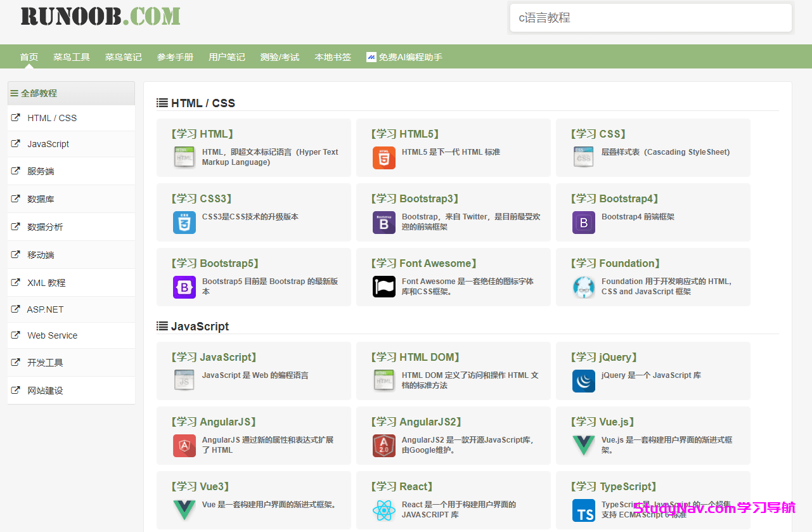The height and width of the screenshot is (532, 812).
Task: Open the 菜鸟工具 menu item
Action: 72,57
